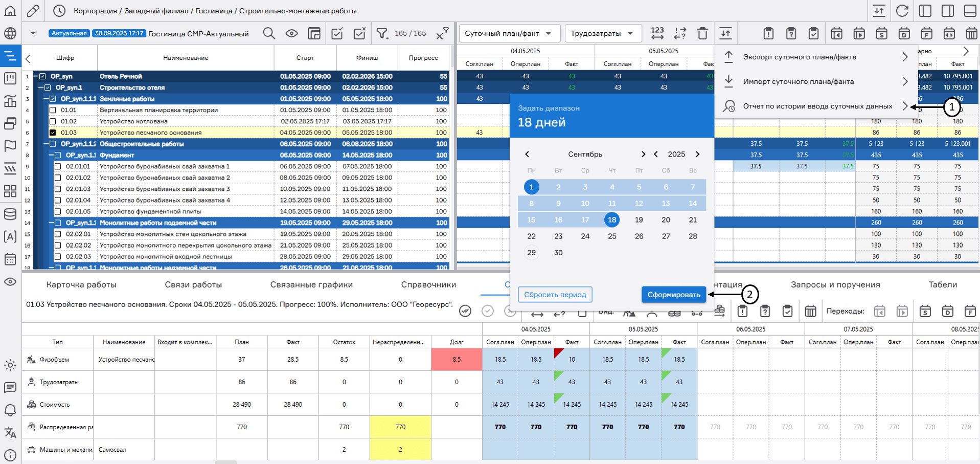Click the Сформировать button
Screen dimensions: 980x464
(673, 295)
